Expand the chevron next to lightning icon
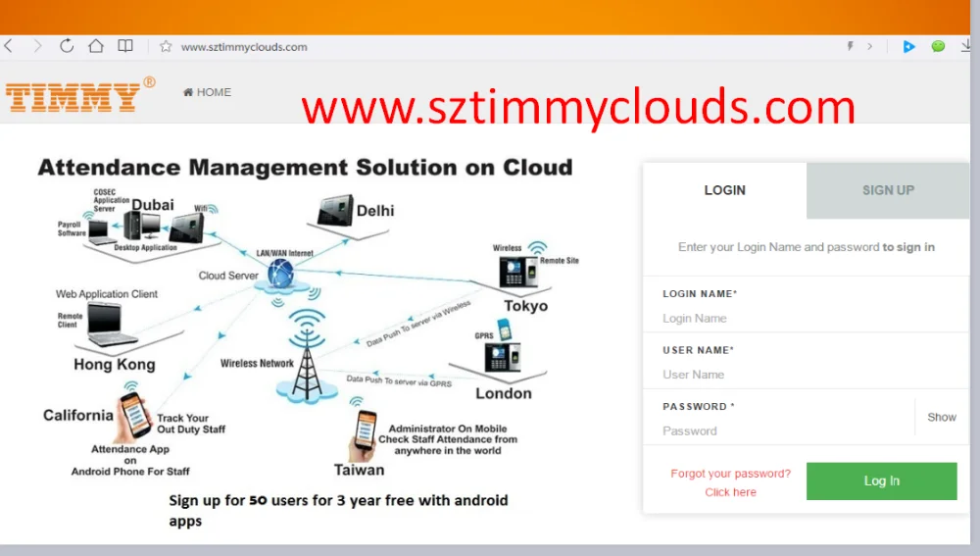The height and width of the screenshot is (556, 980). (869, 46)
